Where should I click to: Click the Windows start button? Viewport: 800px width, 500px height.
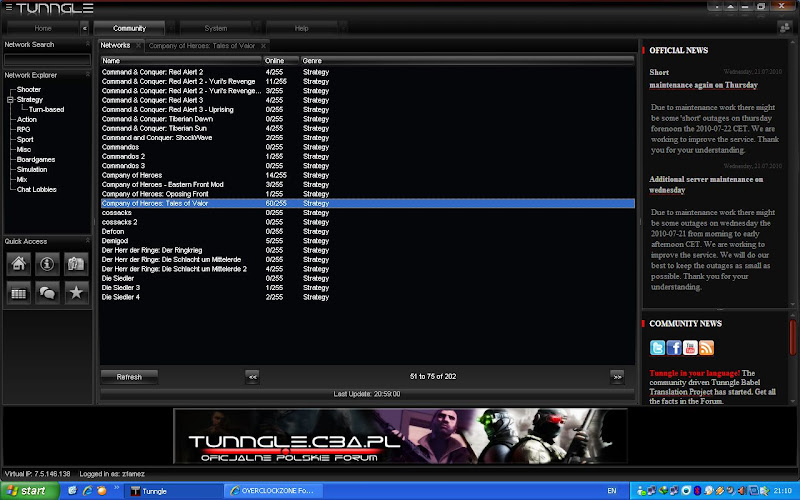tap(30, 491)
